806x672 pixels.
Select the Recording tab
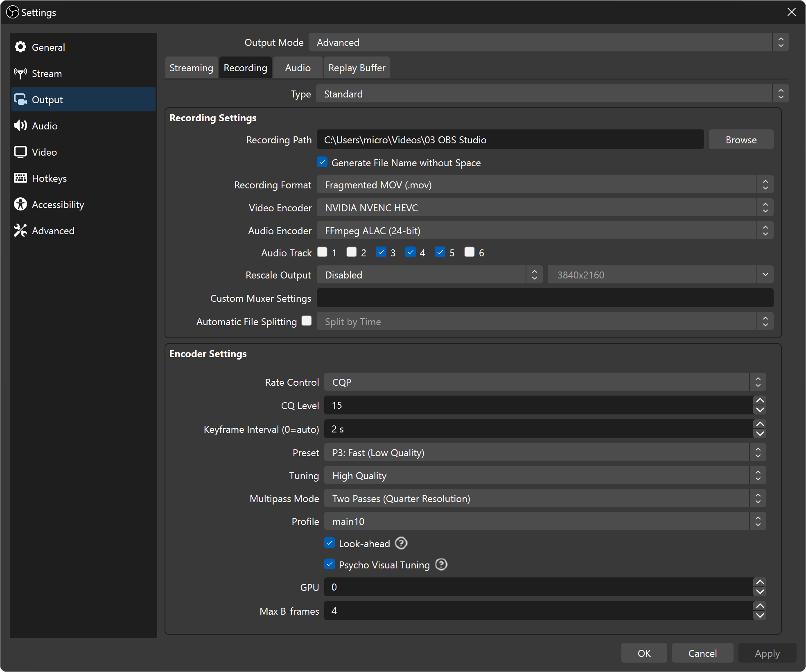[245, 68]
